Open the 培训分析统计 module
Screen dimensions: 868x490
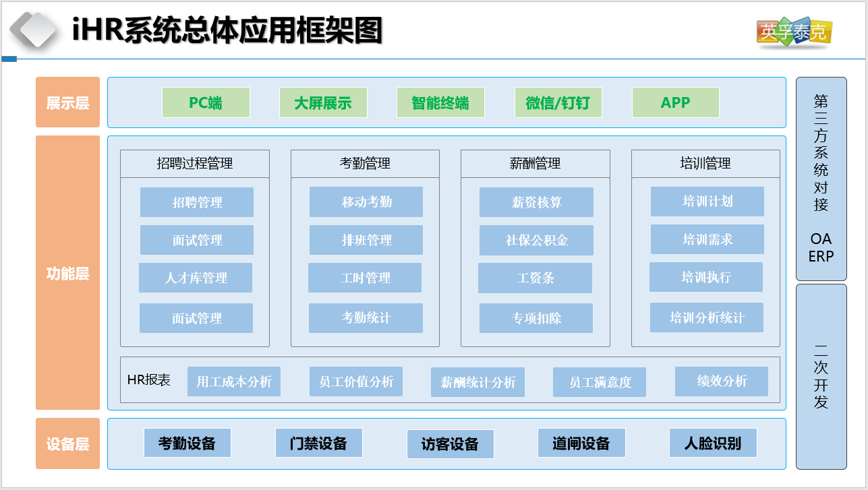(x=707, y=317)
